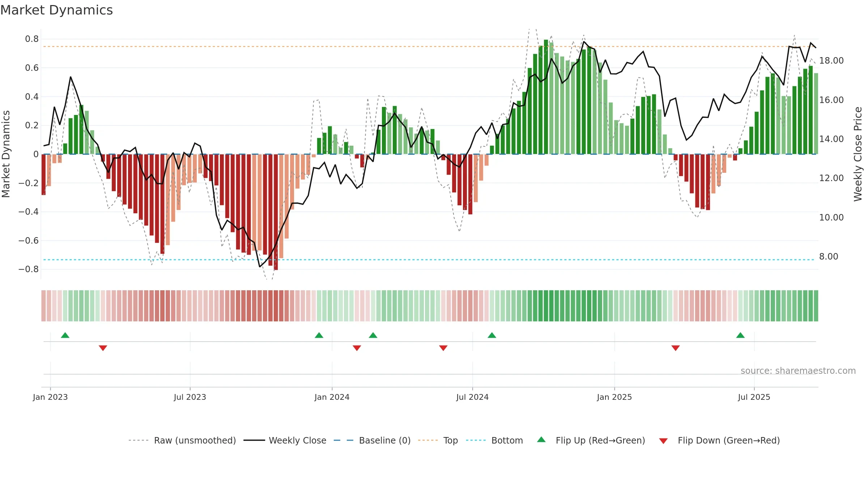Image resolution: width=868 pixels, height=488 pixels.
Task: Click the Weekly Close legend entry
Action: [285, 440]
